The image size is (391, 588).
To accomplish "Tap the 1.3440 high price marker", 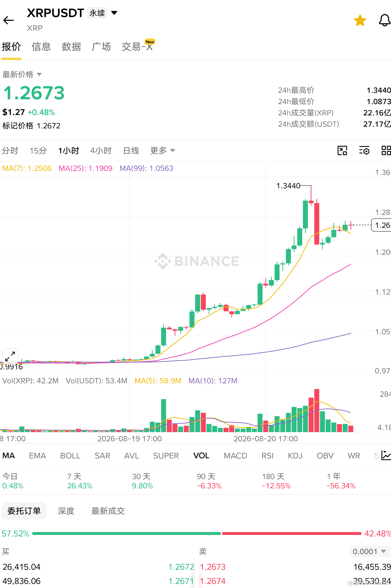I will tap(288, 186).
